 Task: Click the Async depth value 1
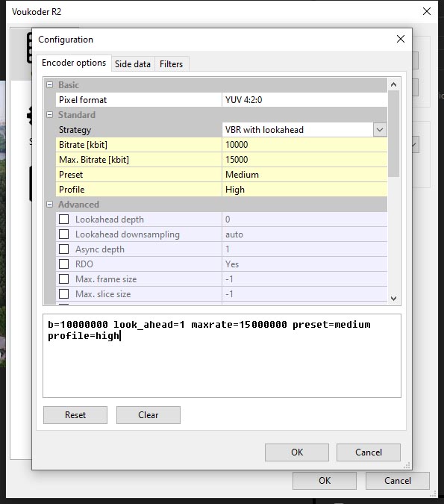coord(304,249)
